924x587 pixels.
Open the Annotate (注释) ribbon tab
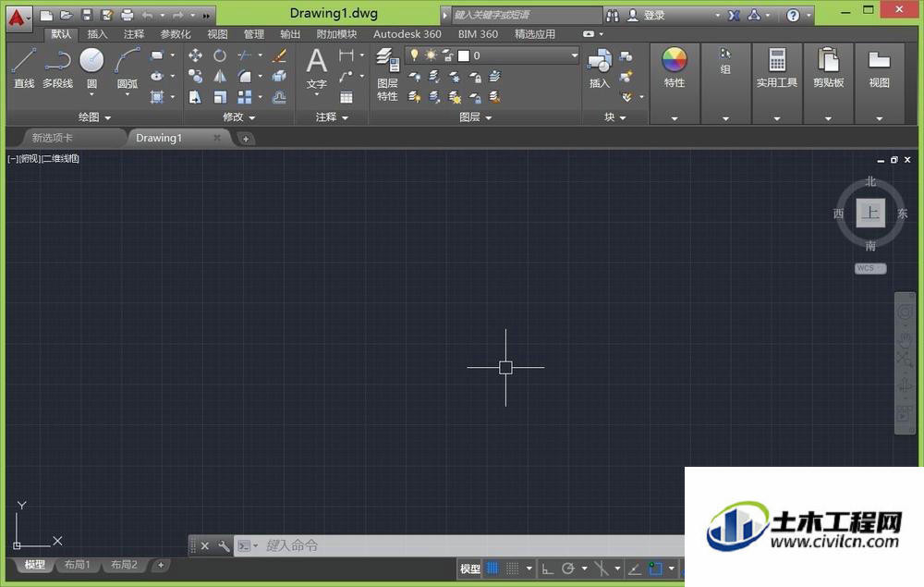click(x=134, y=34)
